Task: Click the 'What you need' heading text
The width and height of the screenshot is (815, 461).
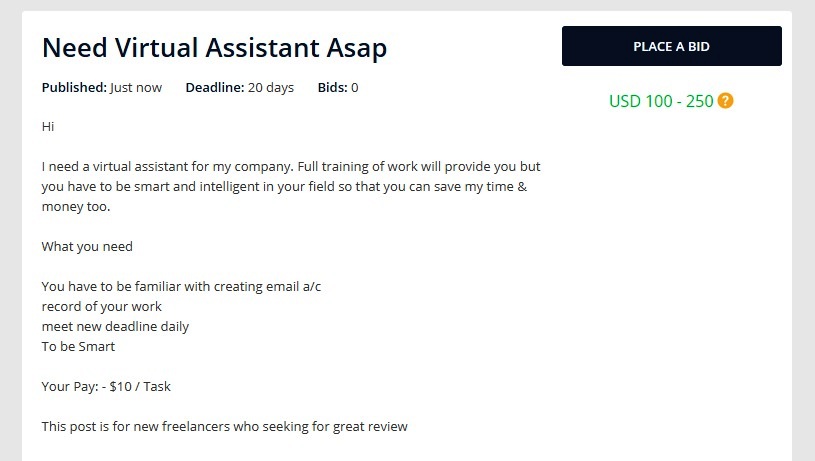Action: tap(87, 246)
